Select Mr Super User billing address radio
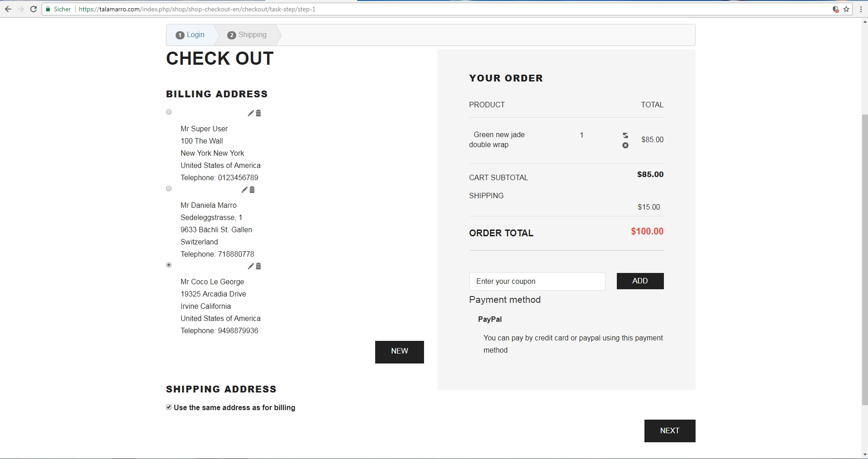 169,112
